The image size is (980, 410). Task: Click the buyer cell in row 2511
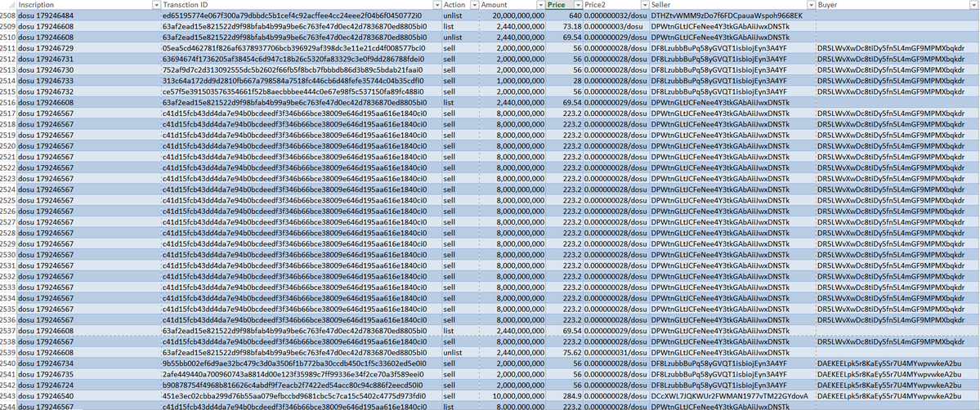tap(897, 48)
